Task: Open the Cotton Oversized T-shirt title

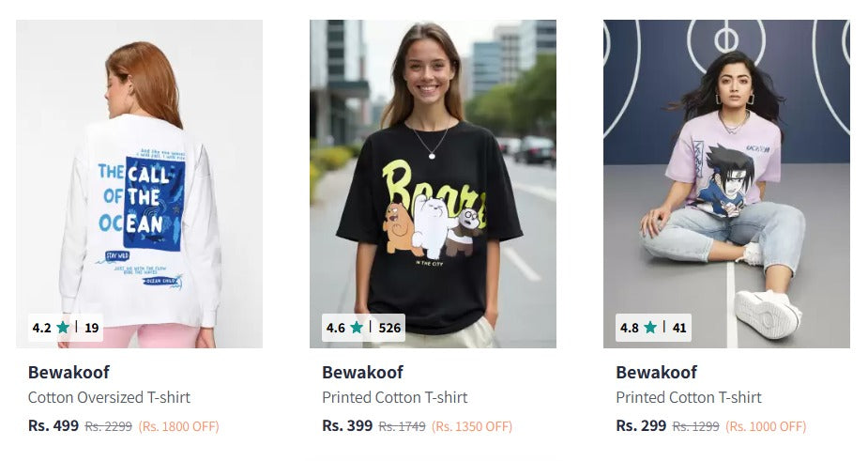Action: 109,397
